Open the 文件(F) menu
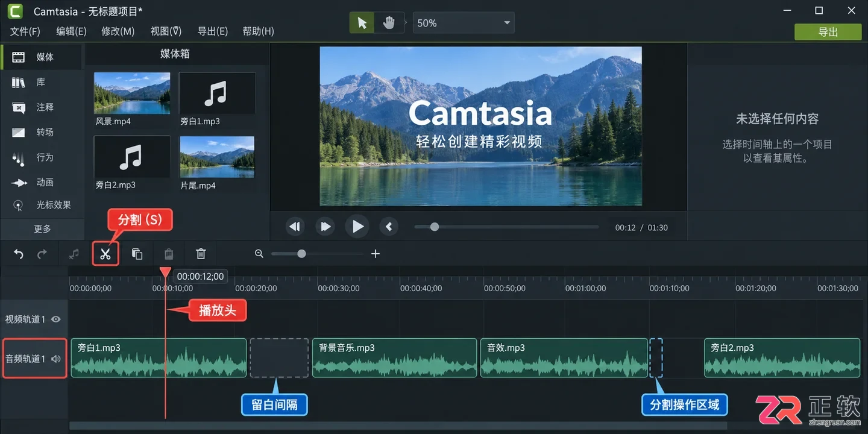The image size is (868, 434). click(25, 31)
